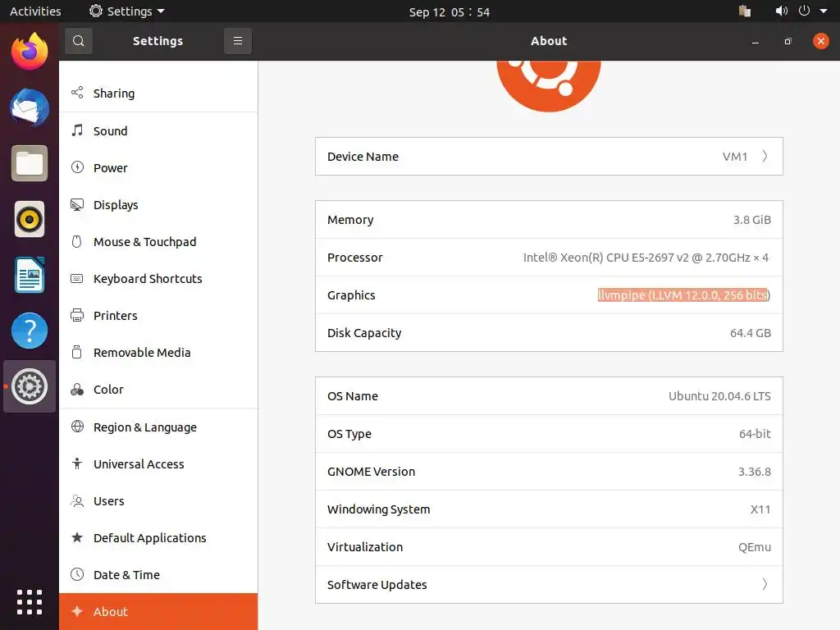Select Date & Time panel
This screenshot has width=840, height=630.
point(158,575)
